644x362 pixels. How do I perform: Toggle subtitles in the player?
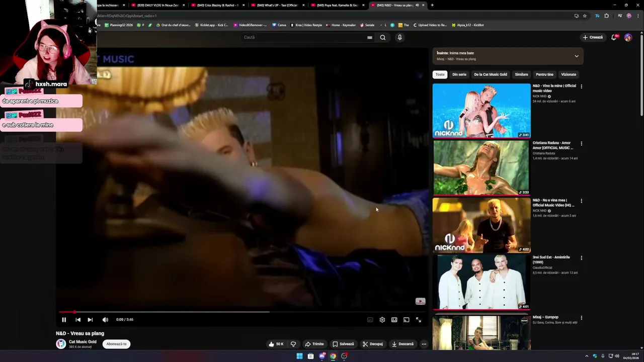point(370,320)
